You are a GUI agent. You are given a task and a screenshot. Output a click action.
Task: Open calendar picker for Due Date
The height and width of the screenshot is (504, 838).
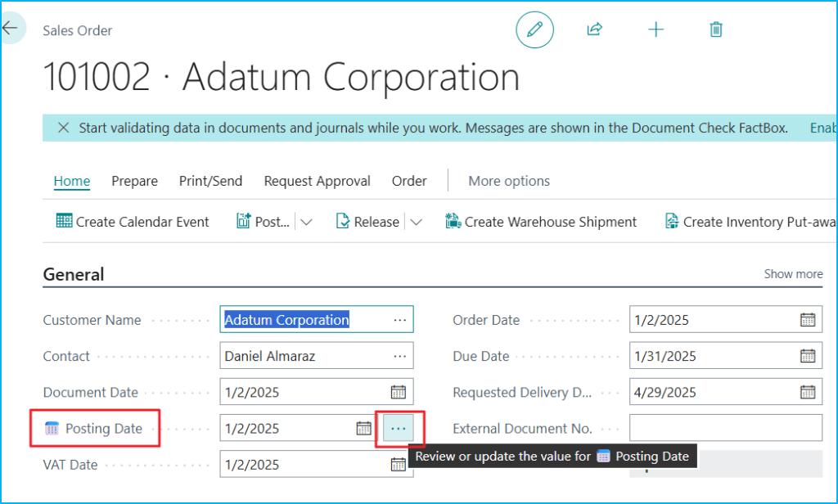(x=807, y=356)
